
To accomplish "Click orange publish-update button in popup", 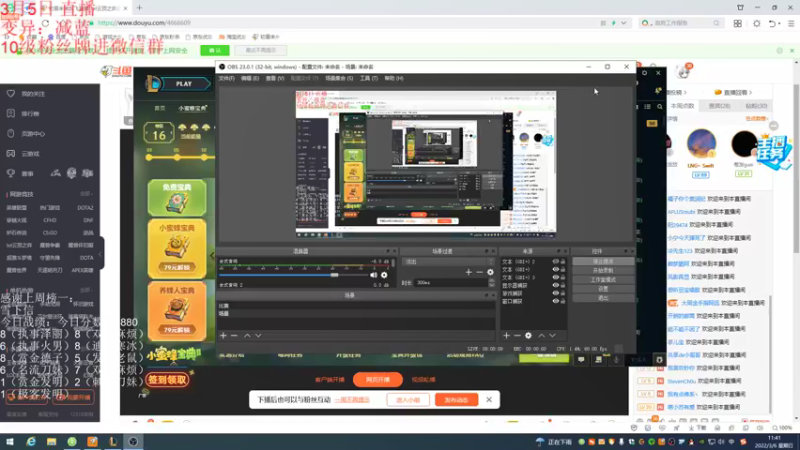I will click(x=456, y=400).
